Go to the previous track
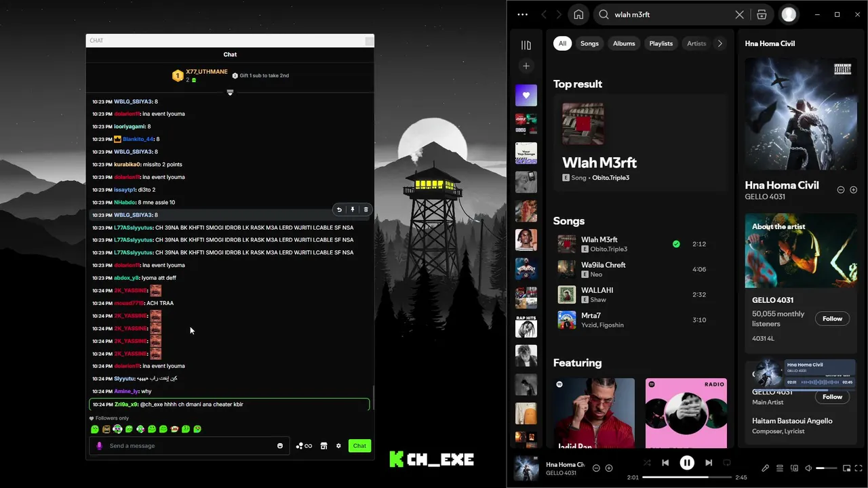This screenshot has width=868, height=488. (x=665, y=463)
